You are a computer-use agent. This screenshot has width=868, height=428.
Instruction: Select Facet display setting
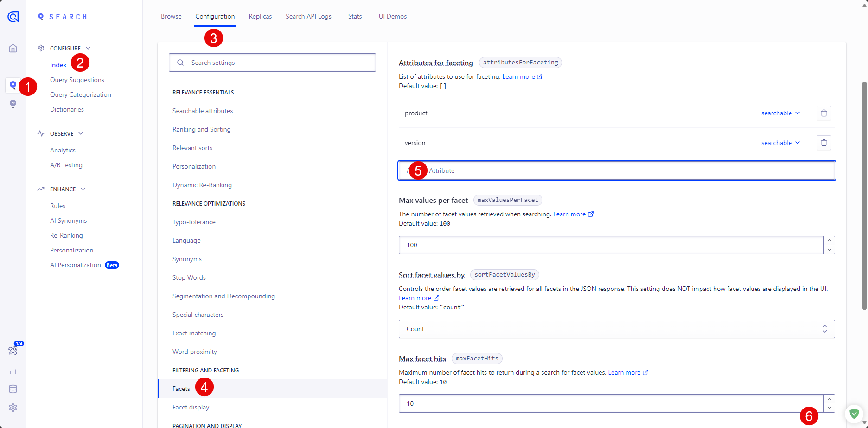(x=191, y=407)
